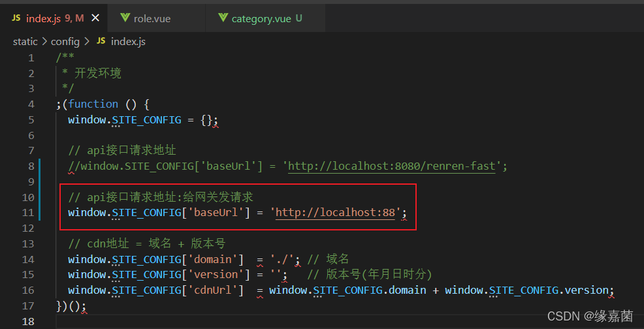The height and width of the screenshot is (329, 644).
Task: Switch to the index.js editor tab
Action: pos(54,18)
